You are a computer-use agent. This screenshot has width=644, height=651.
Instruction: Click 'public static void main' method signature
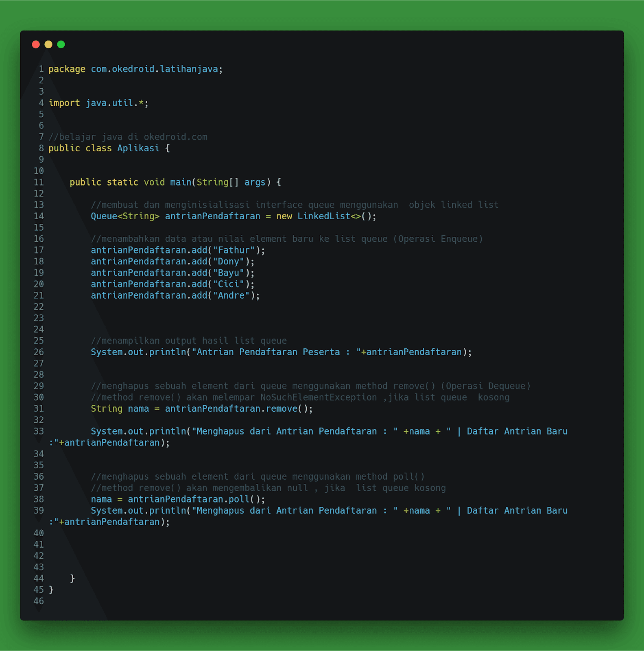pyautogui.click(x=175, y=182)
